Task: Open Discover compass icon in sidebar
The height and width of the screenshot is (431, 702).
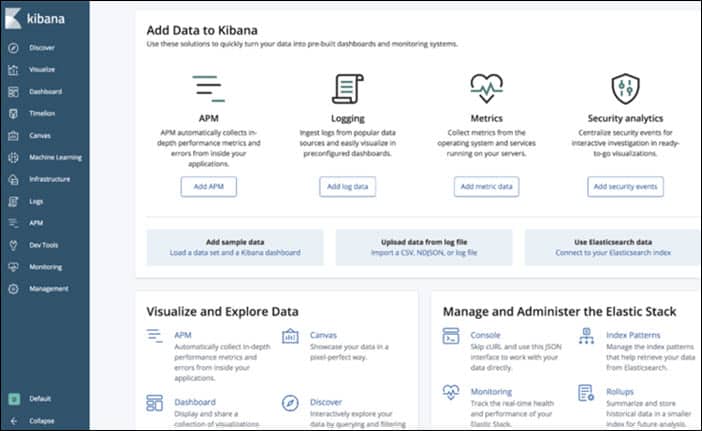Action: [x=13, y=47]
